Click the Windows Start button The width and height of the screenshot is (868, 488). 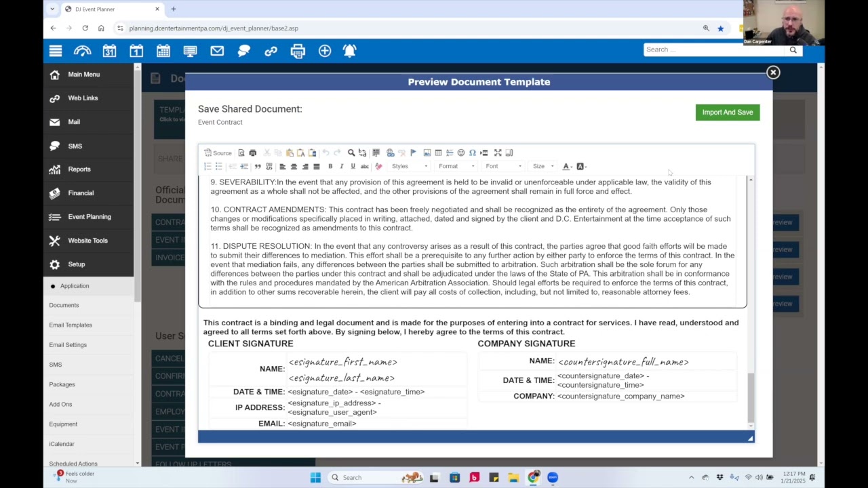tap(315, 477)
